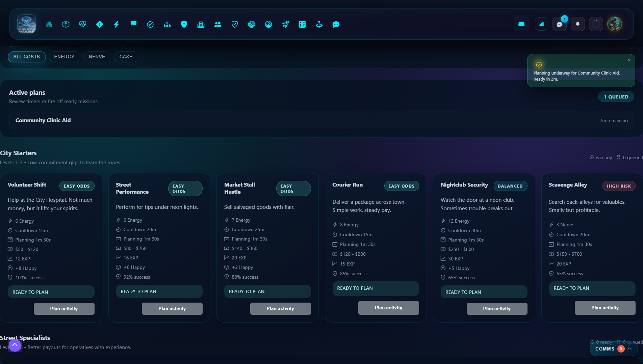Select the CASH cost filter
Viewport: 643px width, 364px height.
(x=126, y=57)
